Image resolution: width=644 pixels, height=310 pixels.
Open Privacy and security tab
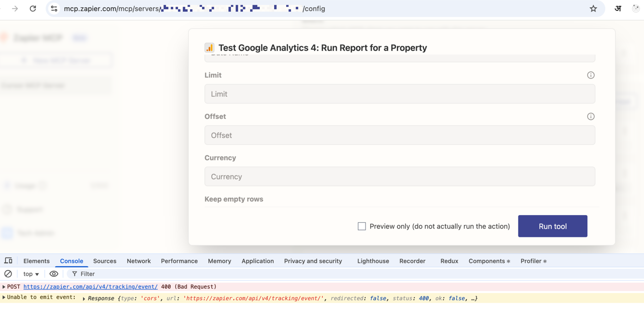313,261
